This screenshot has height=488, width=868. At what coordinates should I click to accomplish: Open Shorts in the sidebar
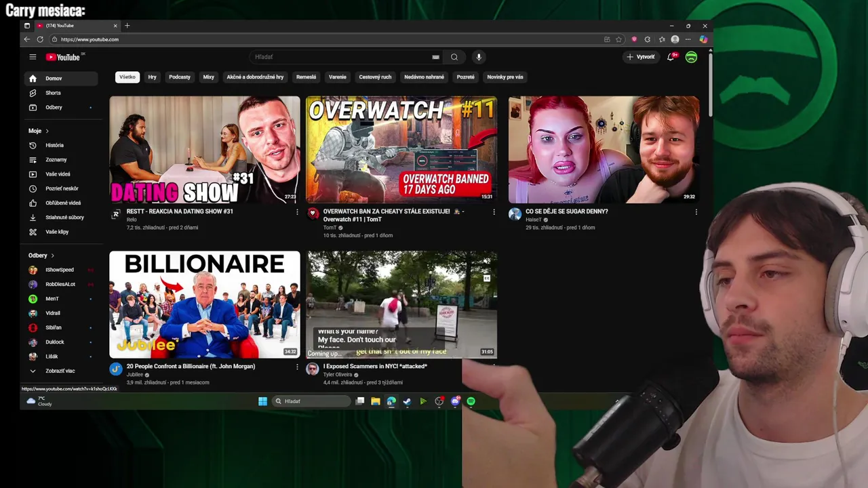pyautogui.click(x=61, y=93)
